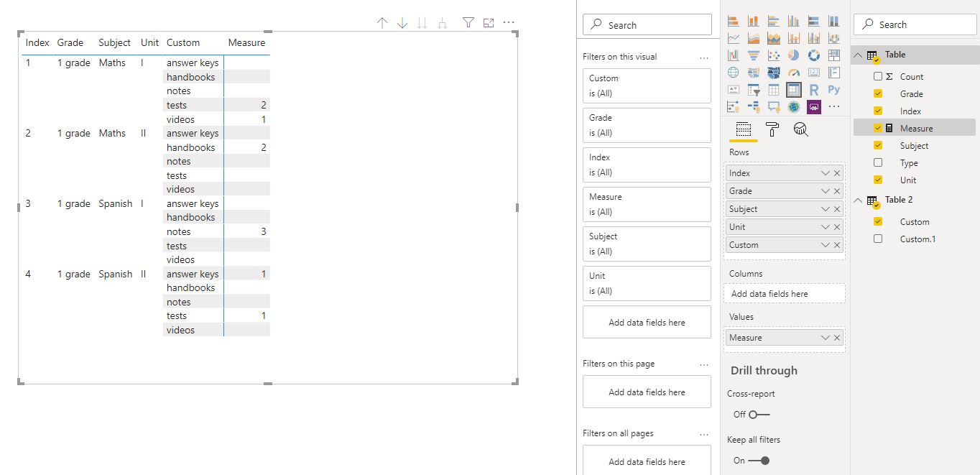This screenshot has height=475, width=980.
Task: Select the purple PowerApps visual
Action: 813,107
